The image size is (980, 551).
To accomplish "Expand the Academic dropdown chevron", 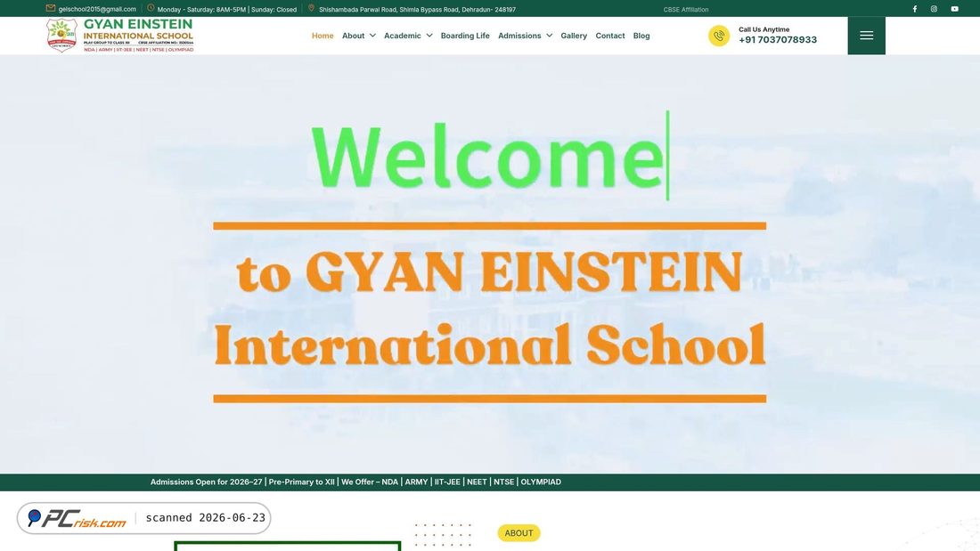I will pos(429,36).
